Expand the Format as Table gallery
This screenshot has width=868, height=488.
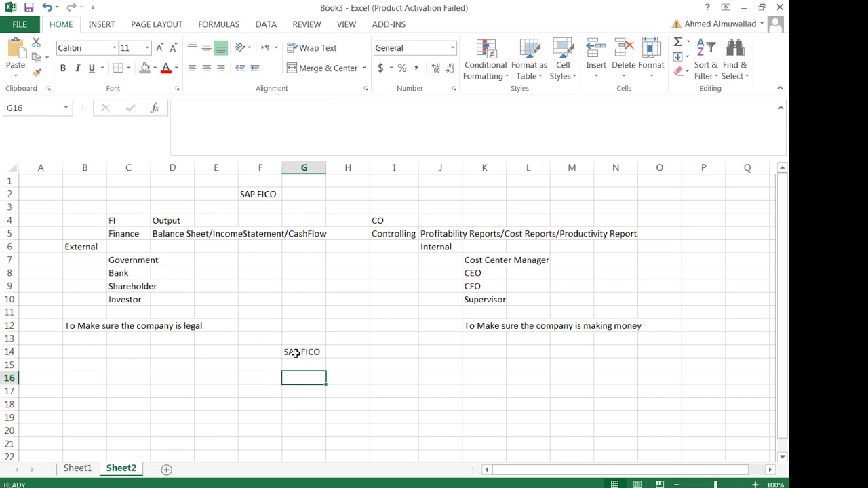pyautogui.click(x=529, y=59)
